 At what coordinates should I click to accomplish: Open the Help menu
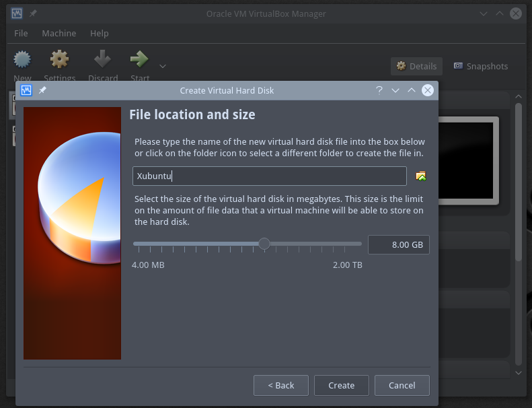[100, 33]
